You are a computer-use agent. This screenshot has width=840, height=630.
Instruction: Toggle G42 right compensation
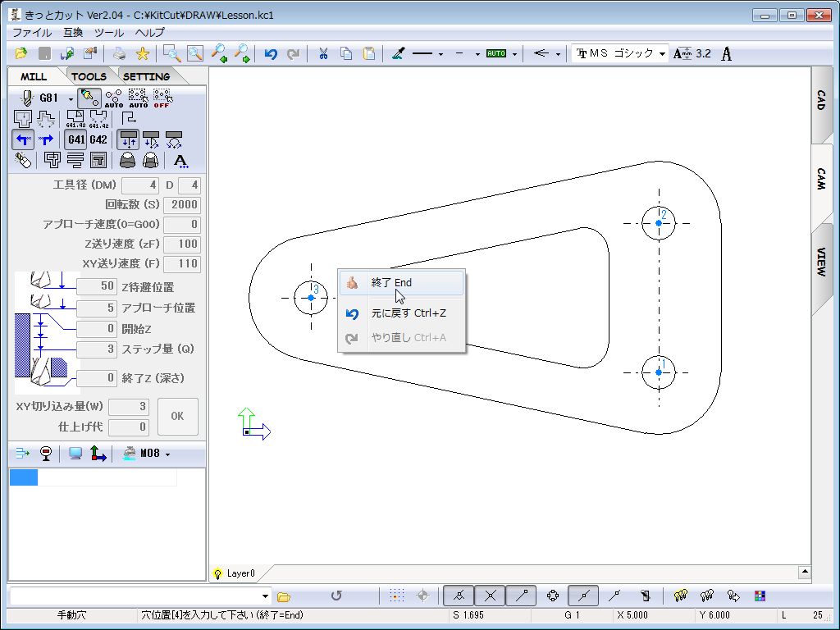[x=98, y=139]
